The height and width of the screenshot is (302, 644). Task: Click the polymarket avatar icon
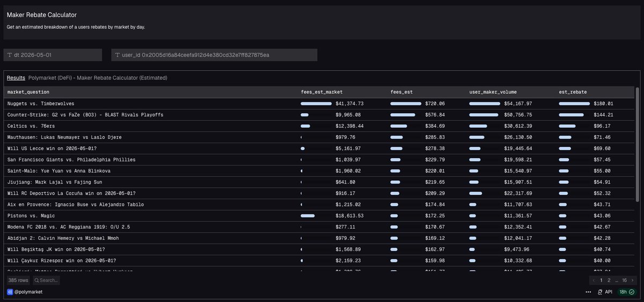pos(10,292)
